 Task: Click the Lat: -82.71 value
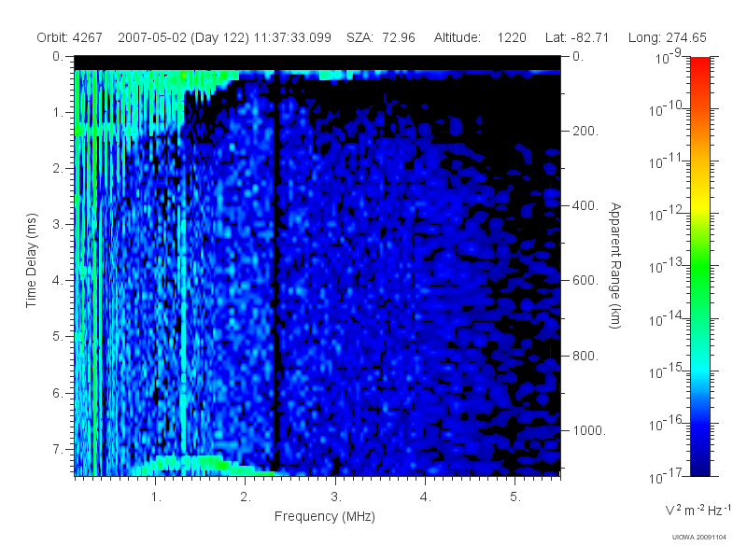577,37
